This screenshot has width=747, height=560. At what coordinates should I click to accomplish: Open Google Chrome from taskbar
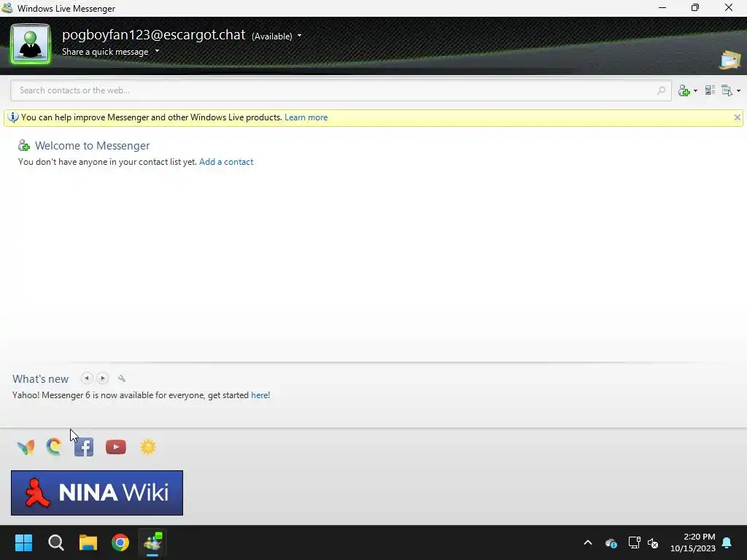120,542
